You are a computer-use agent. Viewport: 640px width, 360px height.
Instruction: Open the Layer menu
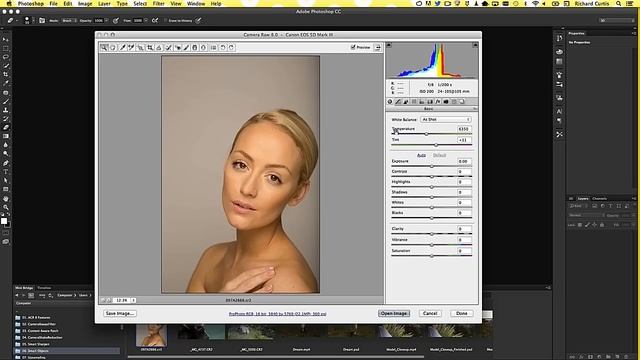pyautogui.click(x=104, y=4)
